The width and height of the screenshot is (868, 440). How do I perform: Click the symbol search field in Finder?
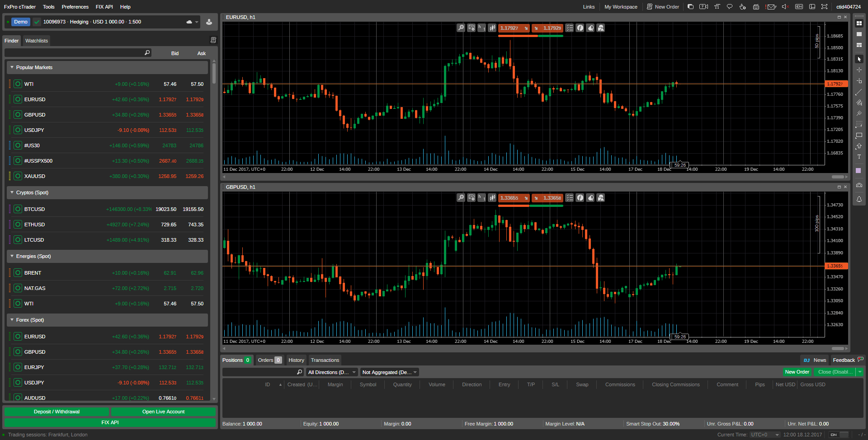pos(78,53)
